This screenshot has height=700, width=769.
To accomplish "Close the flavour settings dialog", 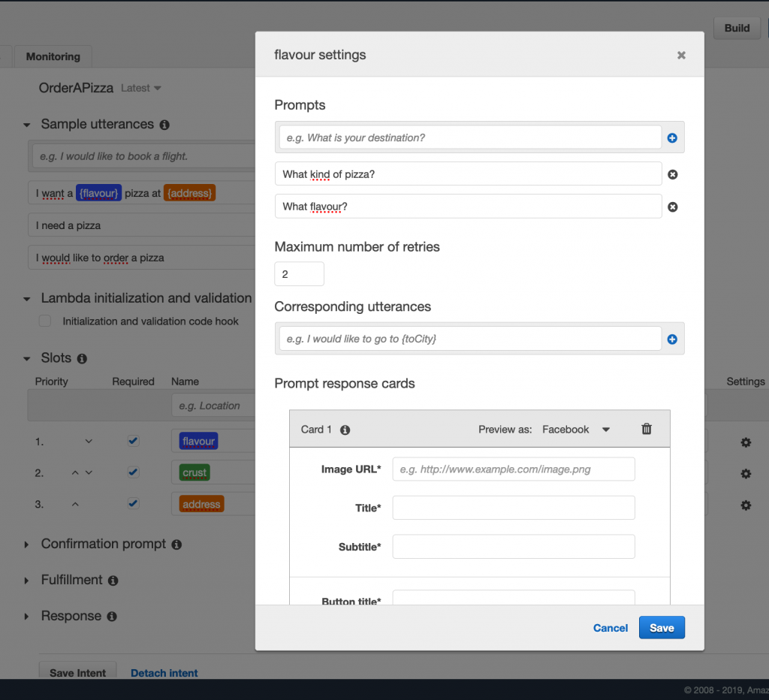I will tap(681, 55).
